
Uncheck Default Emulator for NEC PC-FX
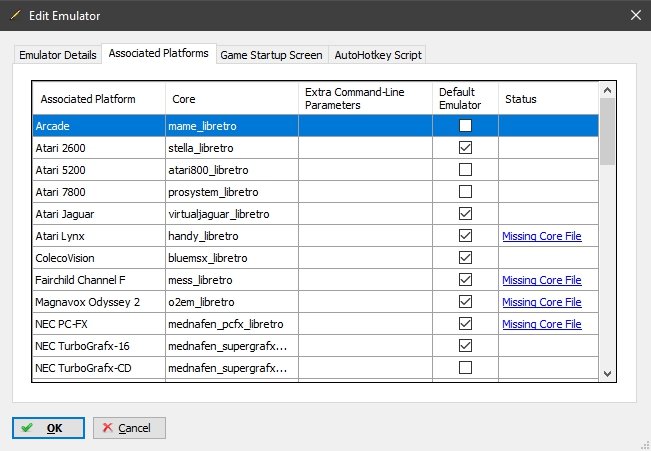tap(465, 324)
